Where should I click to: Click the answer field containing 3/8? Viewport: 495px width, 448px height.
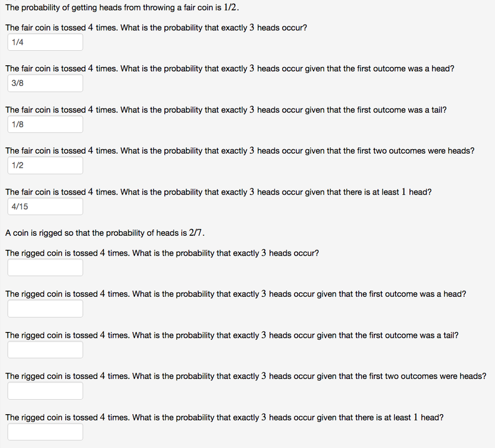coord(45,83)
